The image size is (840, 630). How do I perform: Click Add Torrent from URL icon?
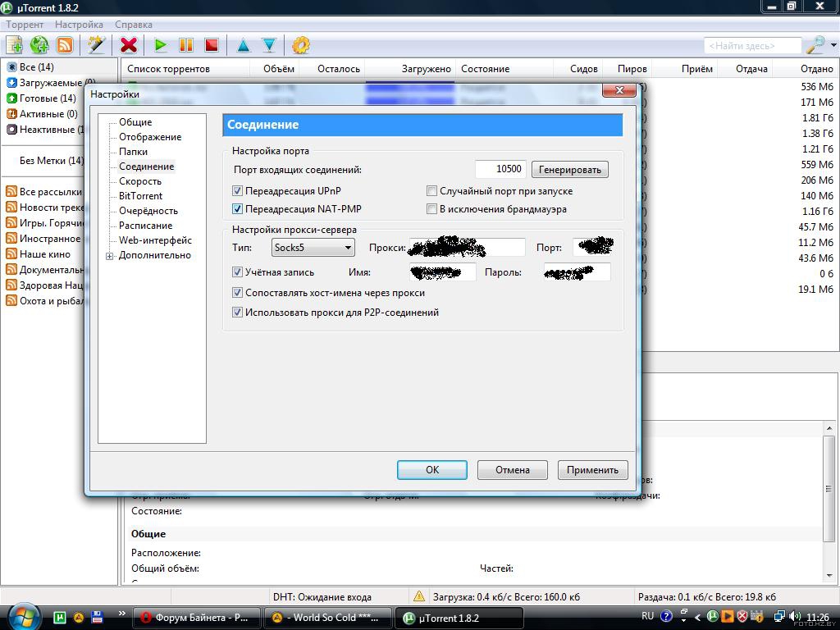39,45
